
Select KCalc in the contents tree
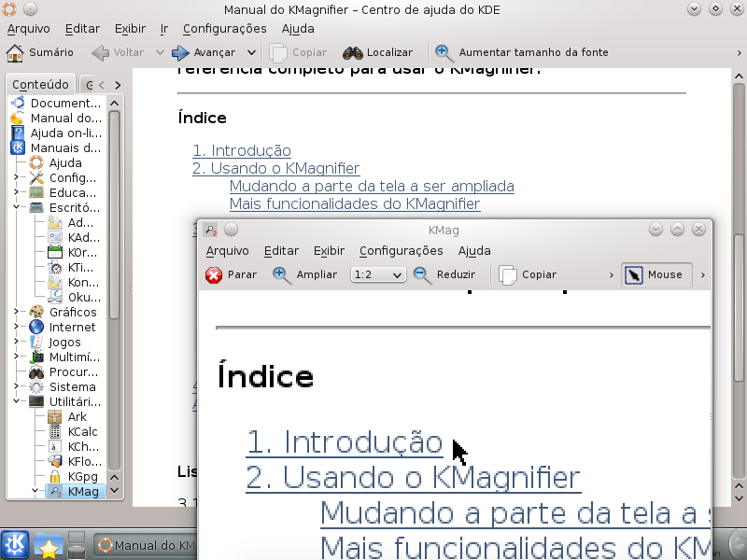tap(82, 432)
